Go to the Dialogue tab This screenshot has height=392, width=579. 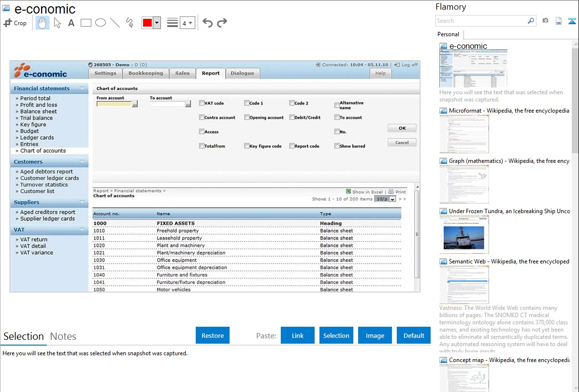pyautogui.click(x=242, y=73)
